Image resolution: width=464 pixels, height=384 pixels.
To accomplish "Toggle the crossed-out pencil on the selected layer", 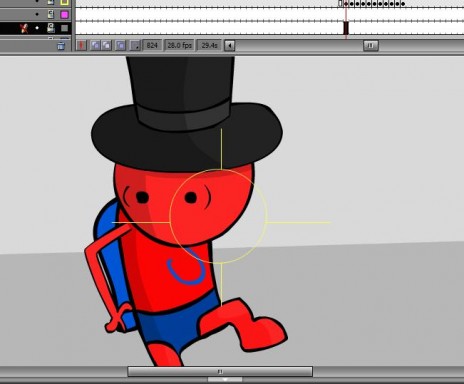I will [x=24, y=28].
